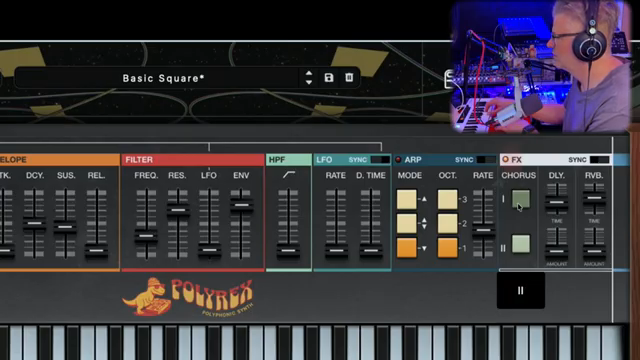Toggle Chorus II button
The image size is (640, 360).
[521, 244]
